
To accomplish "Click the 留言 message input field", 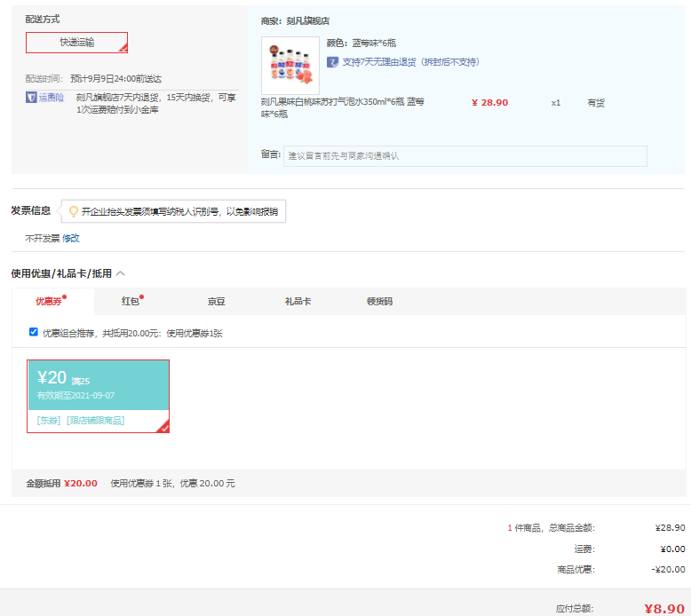I will click(465, 156).
